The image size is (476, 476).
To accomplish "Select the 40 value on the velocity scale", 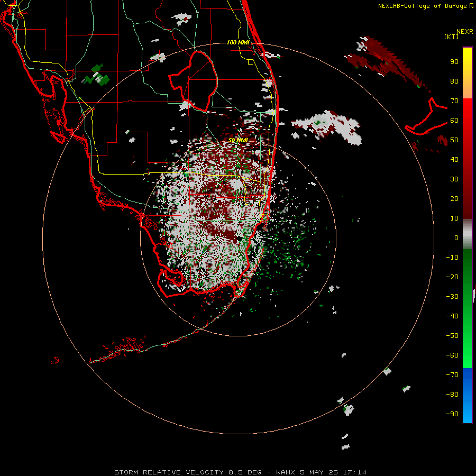I will [454, 160].
